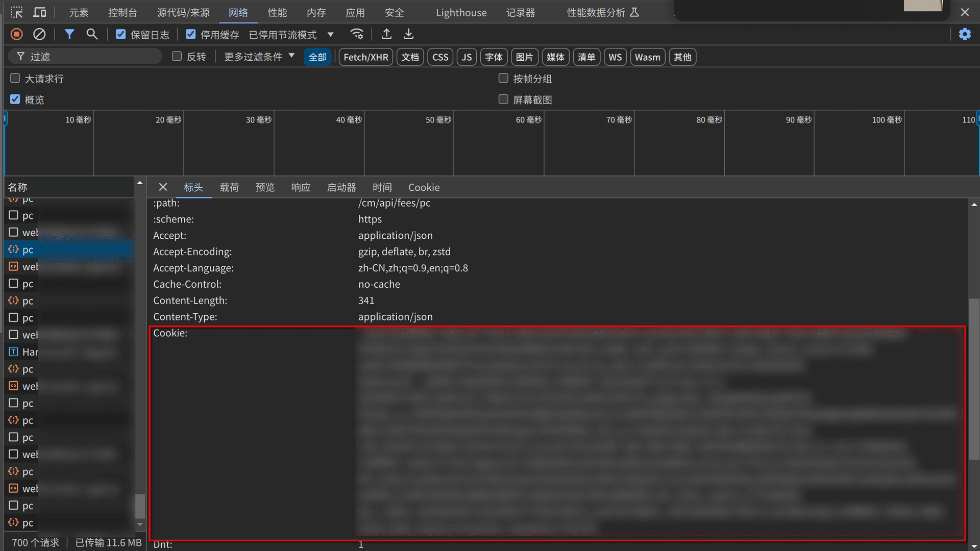This screenshot has width=980, height=551.
Task: Toggle the filter funnel icon
Action: [x=69, y=34]
